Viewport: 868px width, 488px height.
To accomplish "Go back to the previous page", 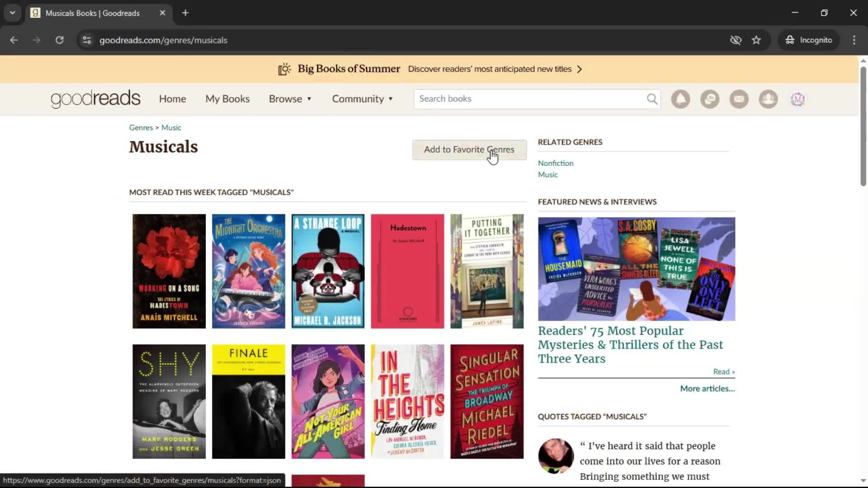I will [14, 40].
